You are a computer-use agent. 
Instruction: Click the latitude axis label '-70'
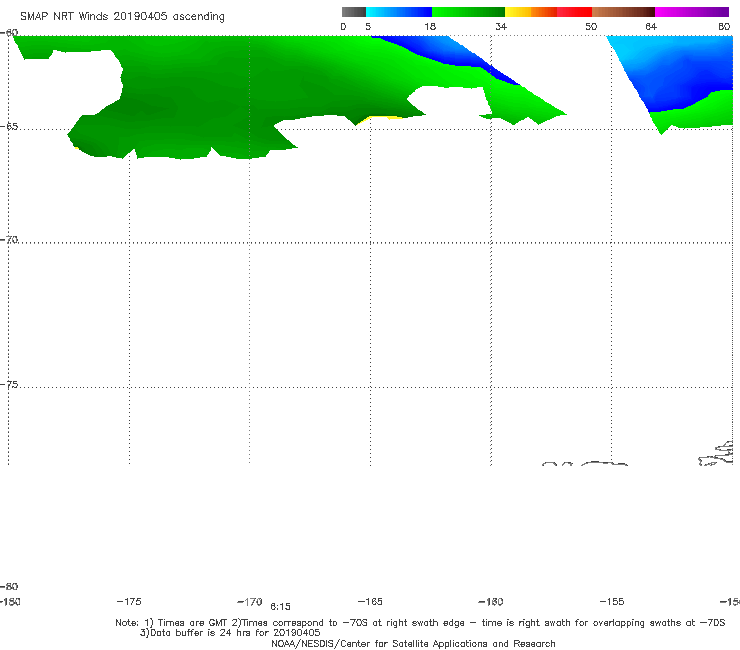tap(9, 240)
